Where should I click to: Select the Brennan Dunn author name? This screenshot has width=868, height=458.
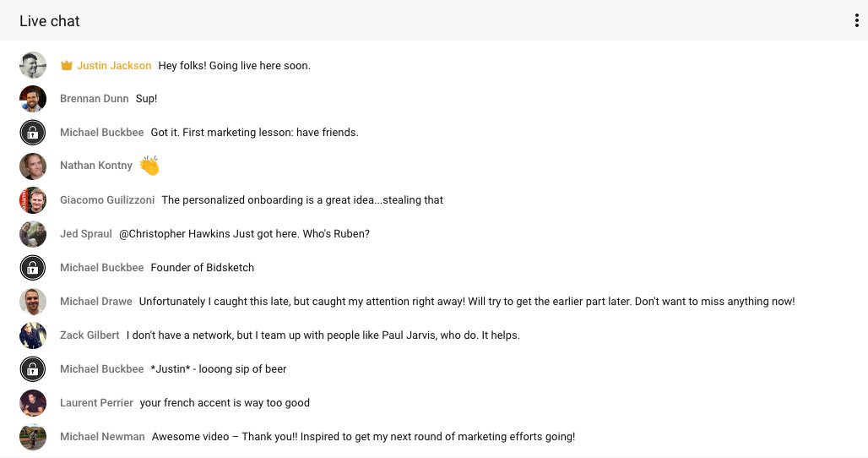point(95,99)
